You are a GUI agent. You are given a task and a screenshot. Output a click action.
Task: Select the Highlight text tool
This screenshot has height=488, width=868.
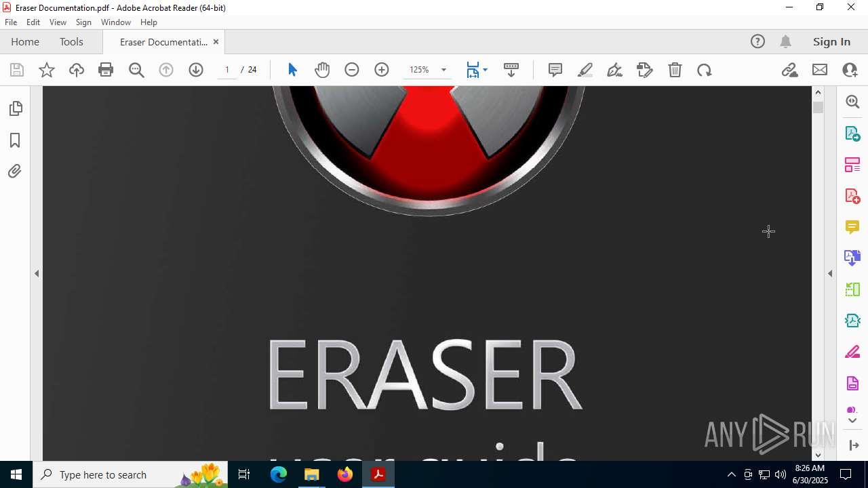[x=585, y=70]
